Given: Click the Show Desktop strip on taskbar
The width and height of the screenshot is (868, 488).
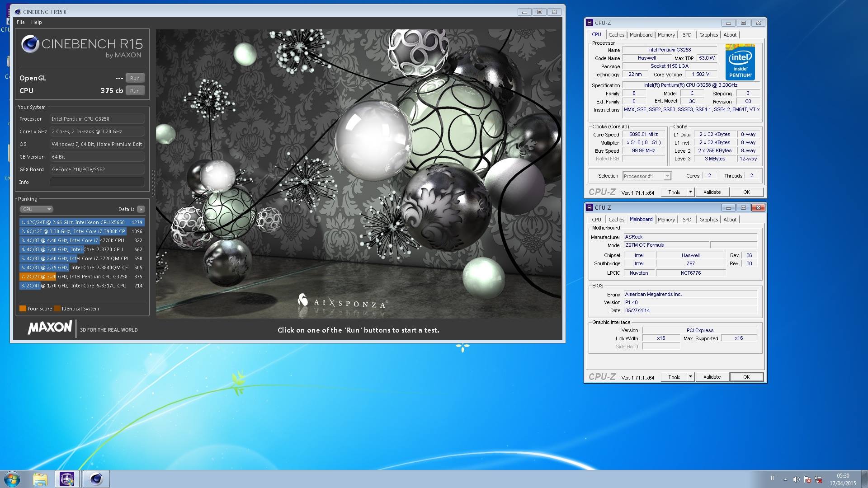Looking at the screenshot, I should tap(864, 479).
